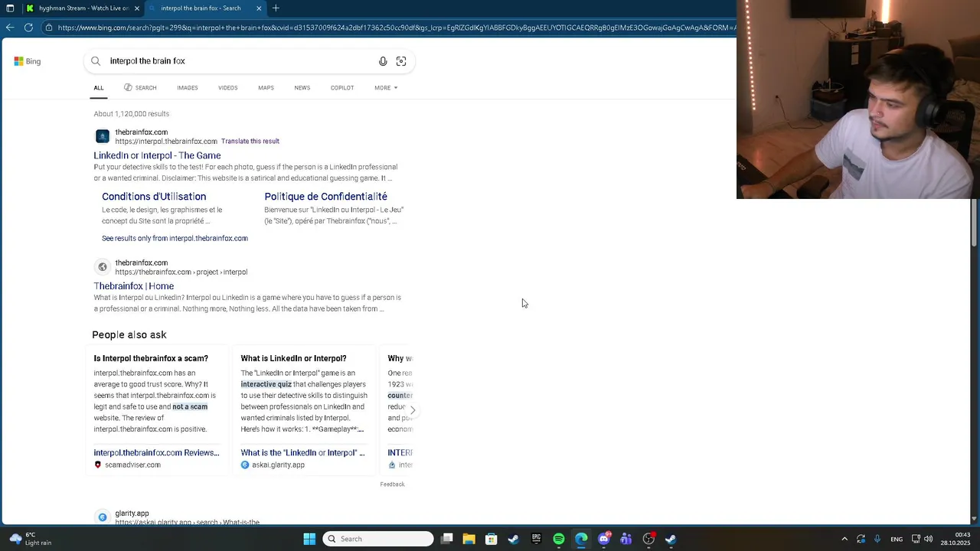This screenshot has width=980, height=551.
Task: Go back with browser back arrow
Action: pyautogui.click(x=10, y=28)
